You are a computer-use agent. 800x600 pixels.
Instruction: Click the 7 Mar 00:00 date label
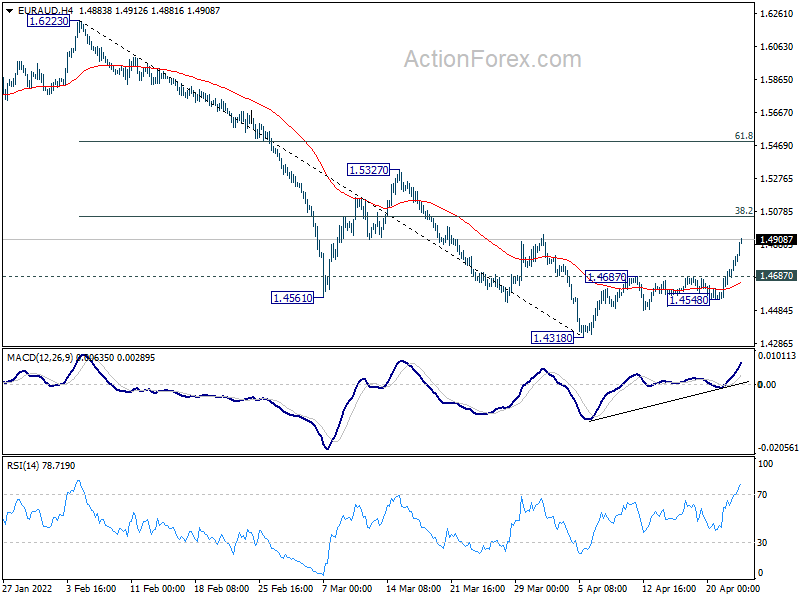348,588
